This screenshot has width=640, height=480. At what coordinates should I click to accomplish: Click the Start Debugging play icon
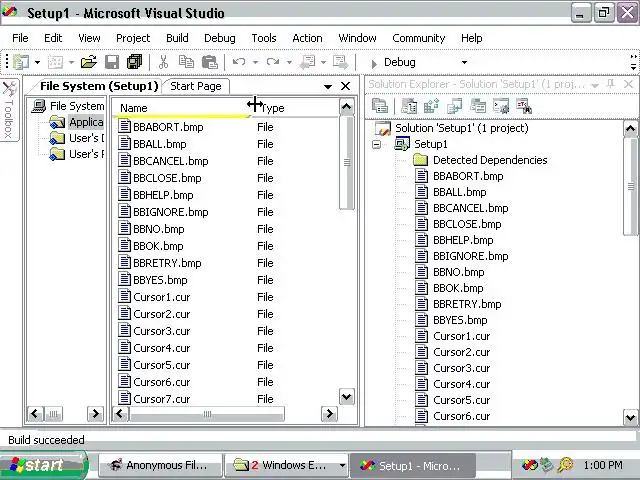[374, 63]
